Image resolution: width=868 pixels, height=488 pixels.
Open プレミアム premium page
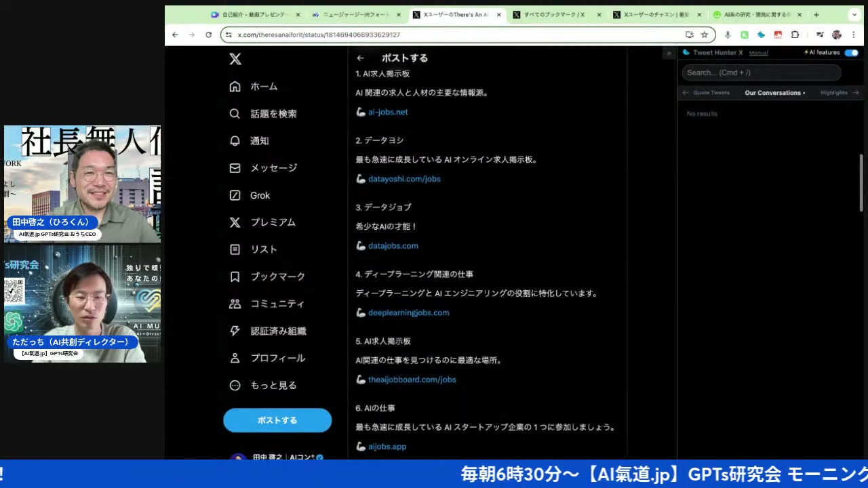pyautogui.click(x=262, y=222)
